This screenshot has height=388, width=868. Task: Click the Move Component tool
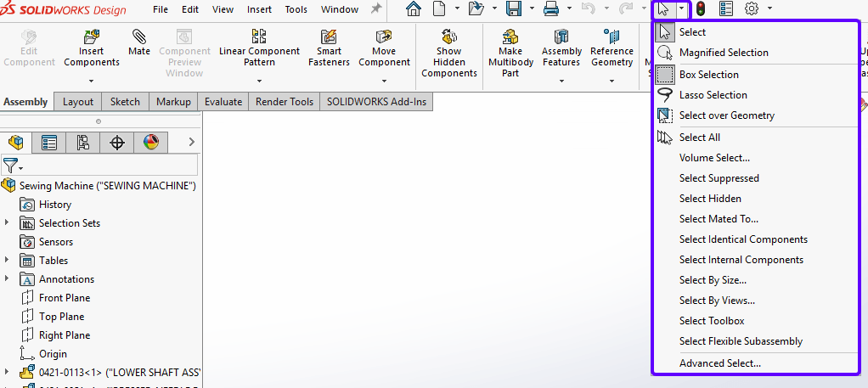coord(384,48)
